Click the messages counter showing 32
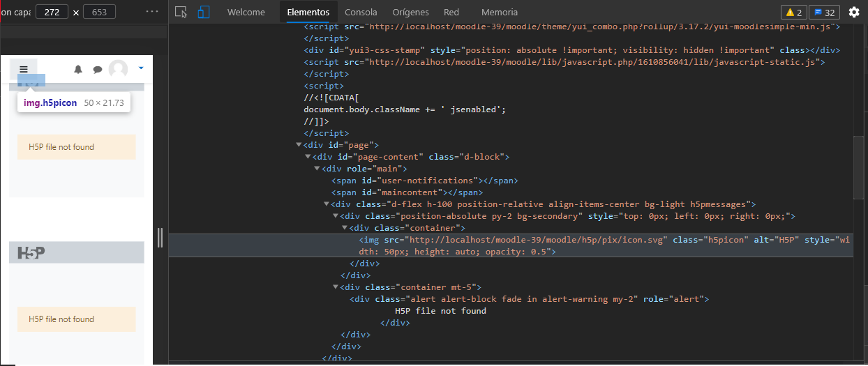 click(x=824, y=13)
